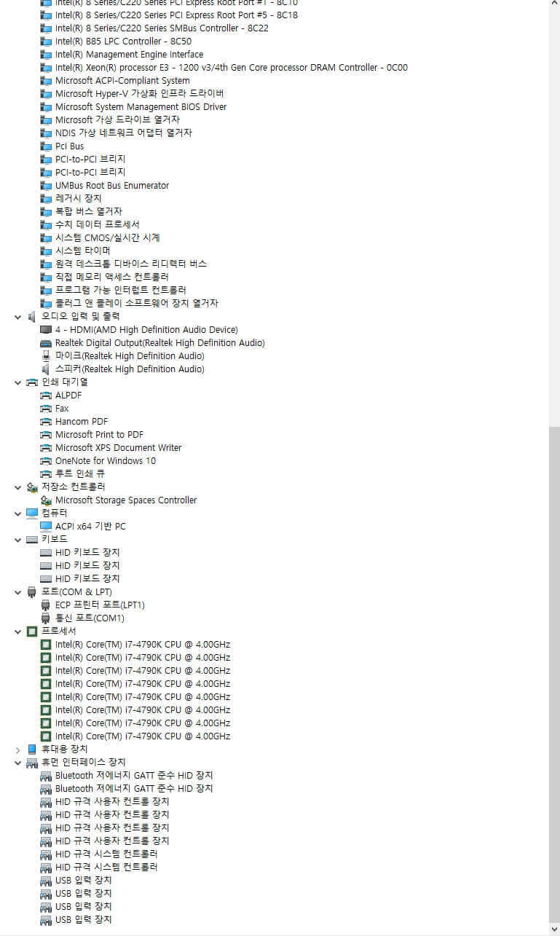
Task: Click the ECP 프린터 포트(LPT1) port icon
Action: 46,605
